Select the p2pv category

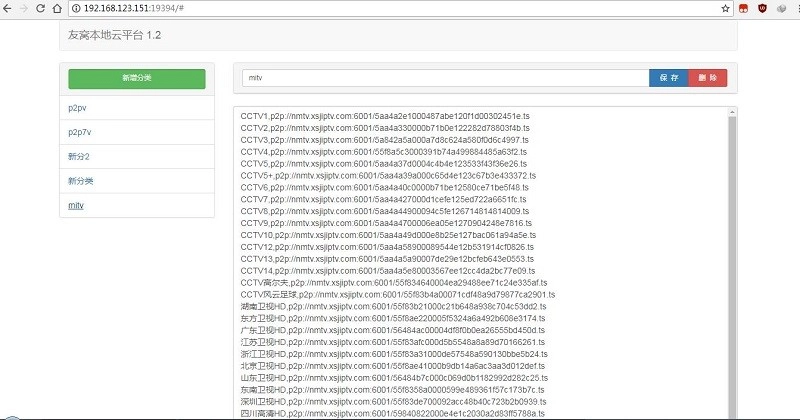[76, 106]
